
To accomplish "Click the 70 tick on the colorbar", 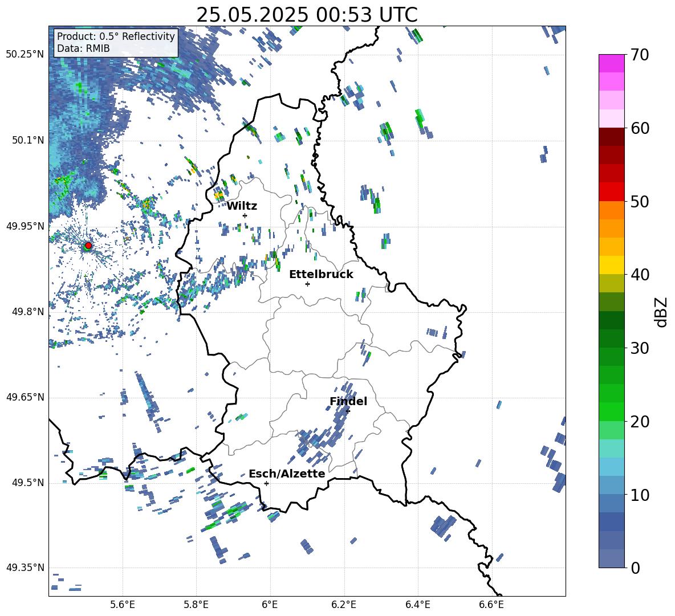I will [639, 55].
